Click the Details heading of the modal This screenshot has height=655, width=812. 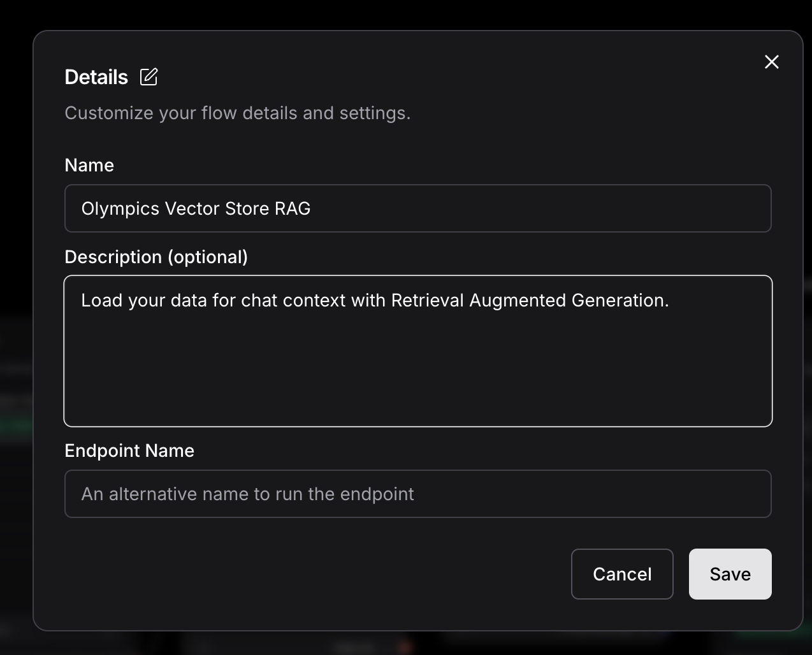96,76
